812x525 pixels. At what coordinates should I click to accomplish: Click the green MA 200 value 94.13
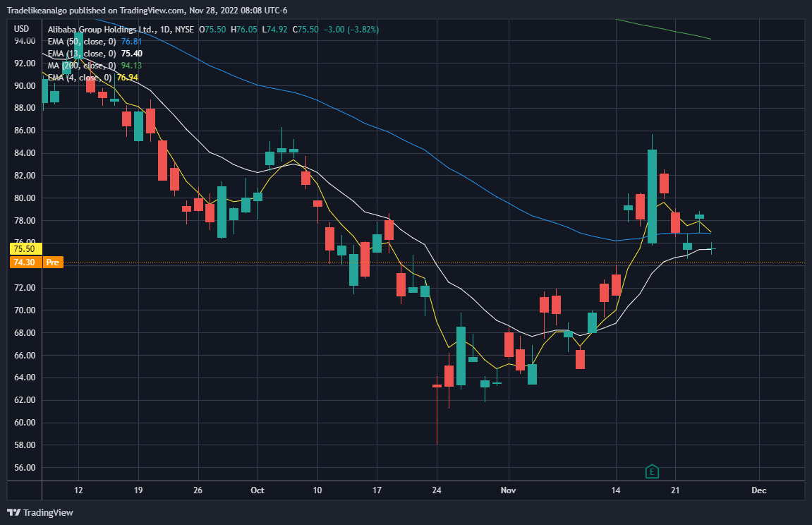click(x=131, y=65)
